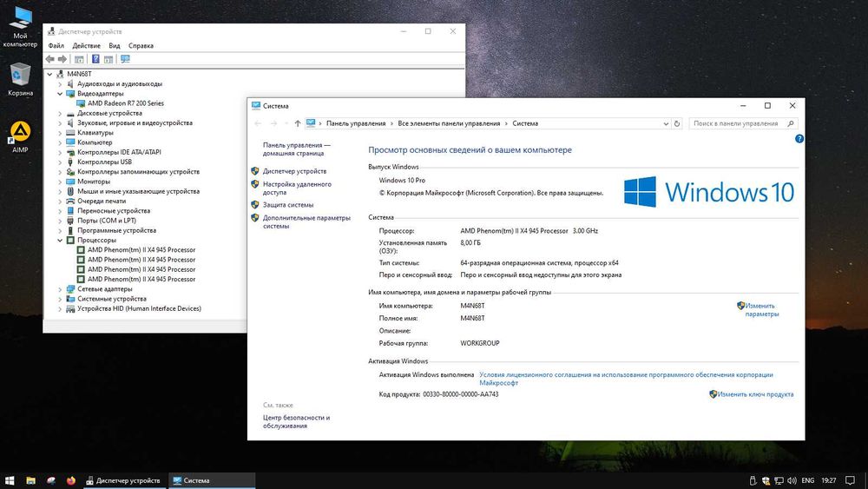
Task: Open Настройка удаленного доступа link
Action: (297, 188)
